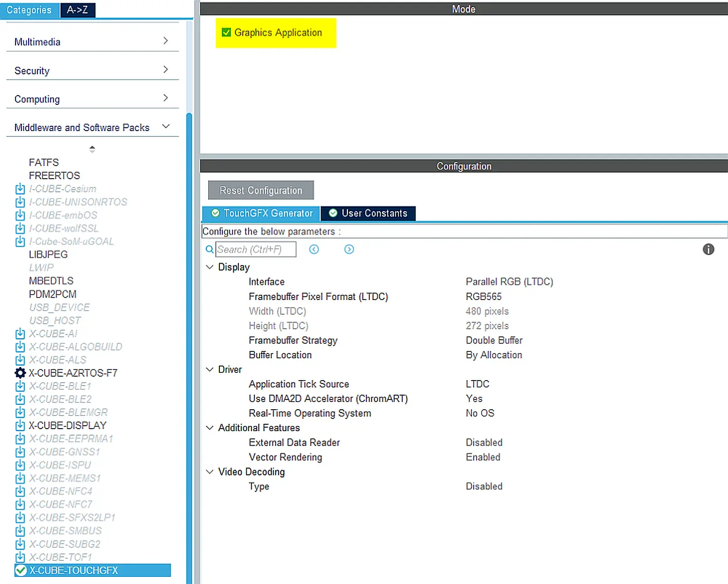Switch to the User Constants tab
This screenshot has width=728, height=584.
(368, 214)
